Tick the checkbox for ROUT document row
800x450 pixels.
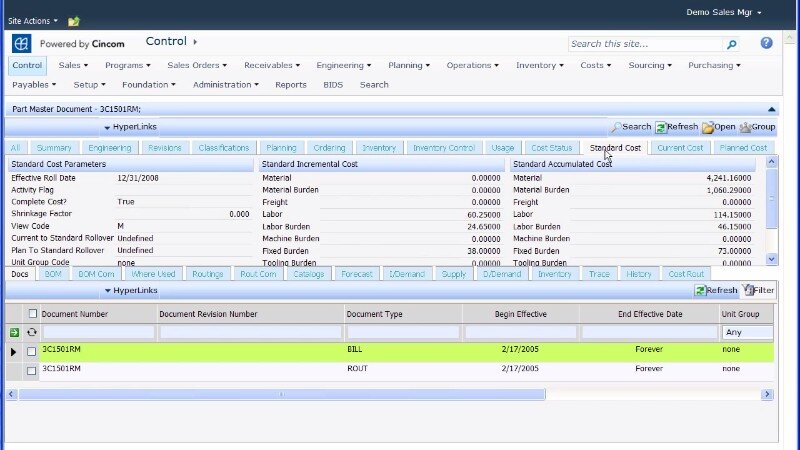[x=32, y=370]
